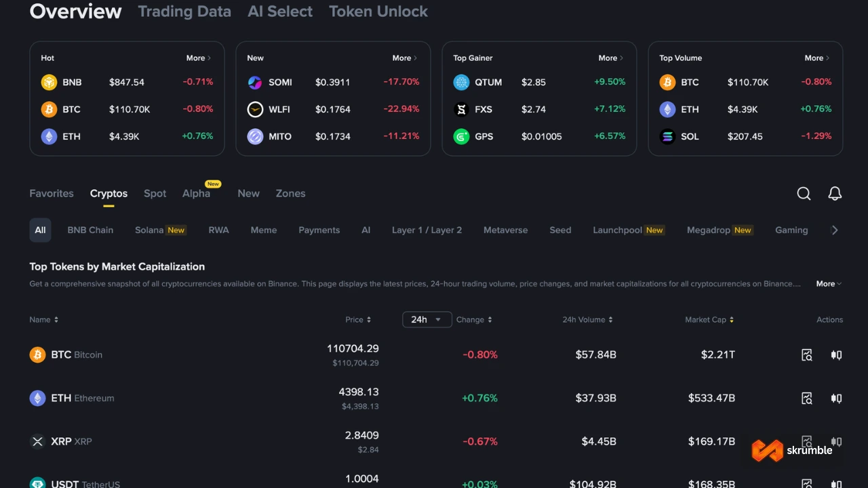Screen dimensions: 868x488
Task: Click BTC price 110704.29 in table
Action: tap(353, 348)
